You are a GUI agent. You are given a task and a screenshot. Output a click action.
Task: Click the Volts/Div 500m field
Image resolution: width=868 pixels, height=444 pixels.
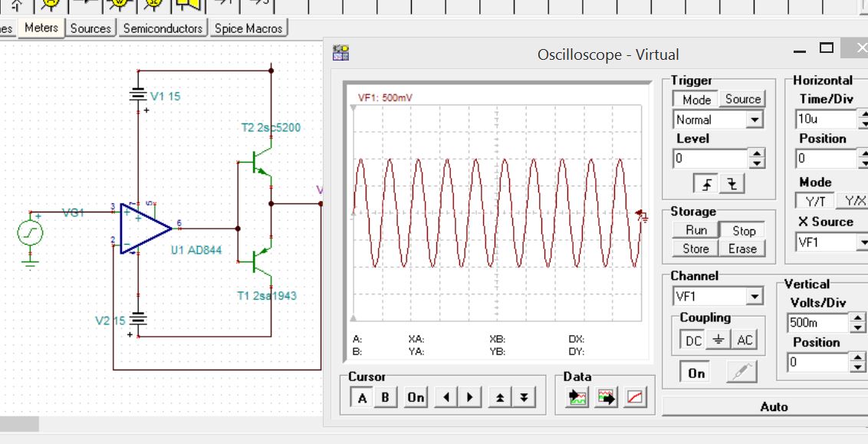tap(818, 323)
